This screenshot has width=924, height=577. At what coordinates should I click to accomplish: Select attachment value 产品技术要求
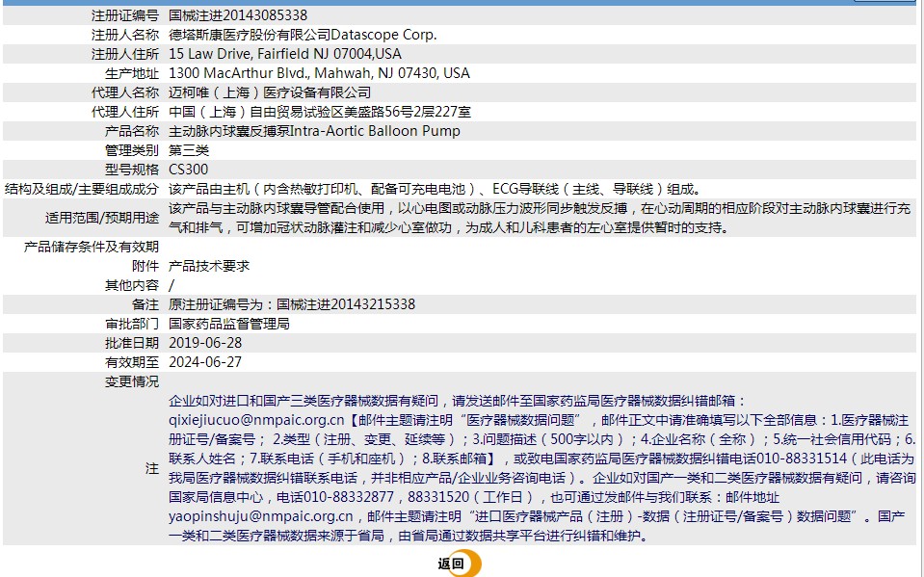[209, 266]
